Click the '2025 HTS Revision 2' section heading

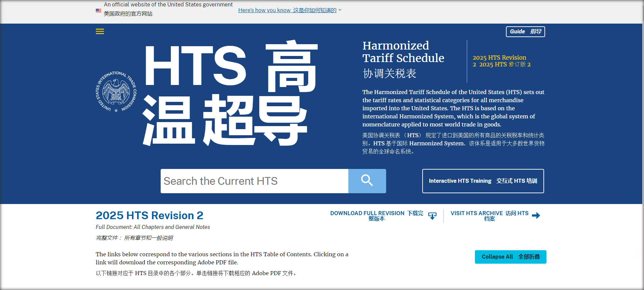click(150, 215)
